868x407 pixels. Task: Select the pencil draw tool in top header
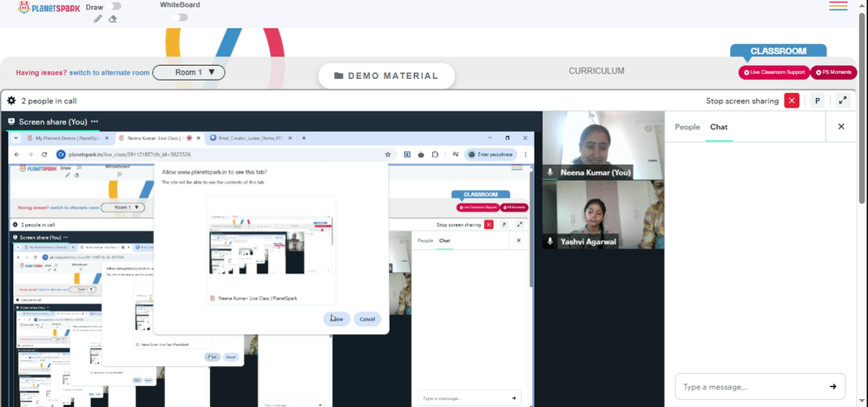point(98,19)
